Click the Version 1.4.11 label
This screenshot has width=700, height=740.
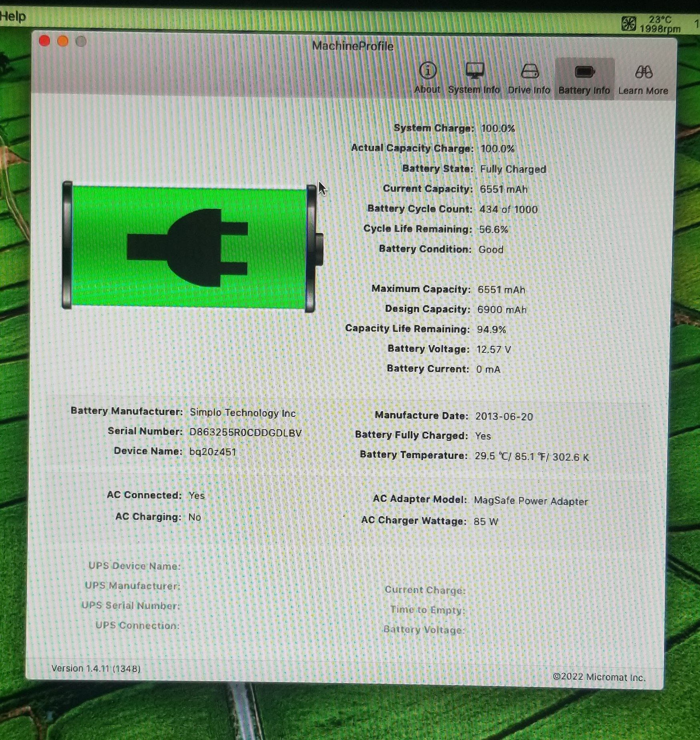click(96, 668)
